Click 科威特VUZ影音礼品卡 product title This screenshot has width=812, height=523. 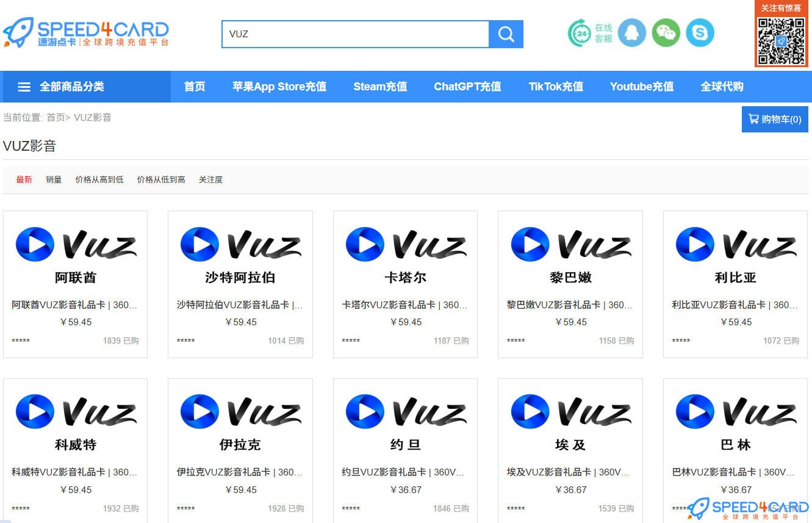tap(74, 472)
